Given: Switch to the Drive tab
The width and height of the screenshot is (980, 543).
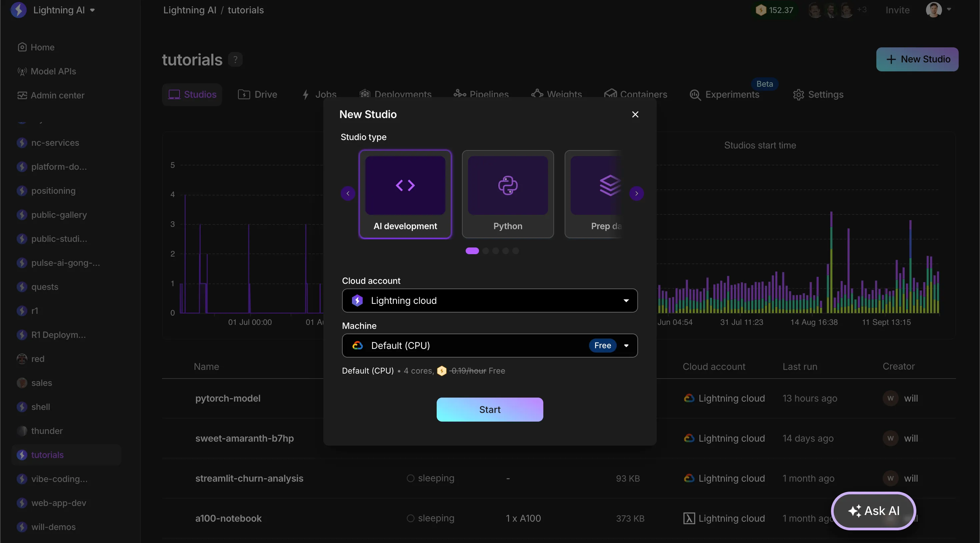Looking at the screenshot, I should 257,94.
